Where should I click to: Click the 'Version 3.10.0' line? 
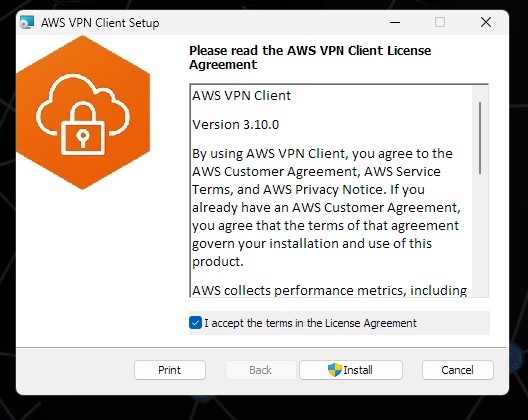pos(236,125)
